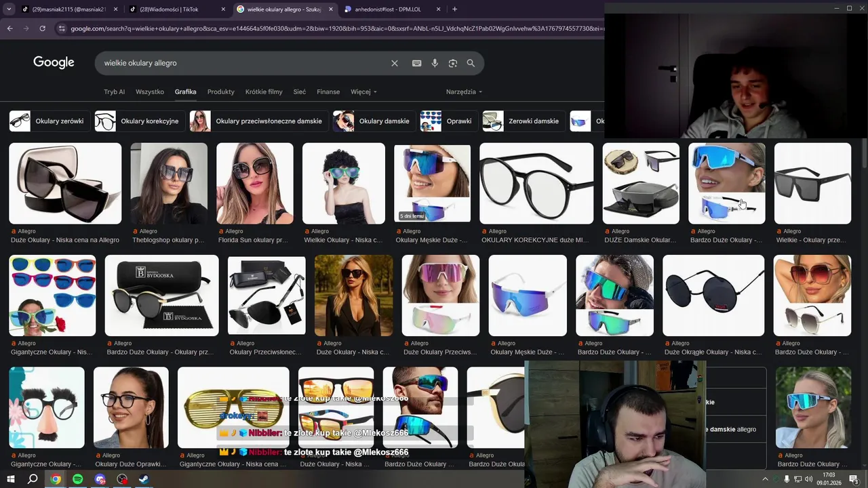Reload the page with the refresh icon
This screenshot has width=868, height=488.
tap(42, 28)
